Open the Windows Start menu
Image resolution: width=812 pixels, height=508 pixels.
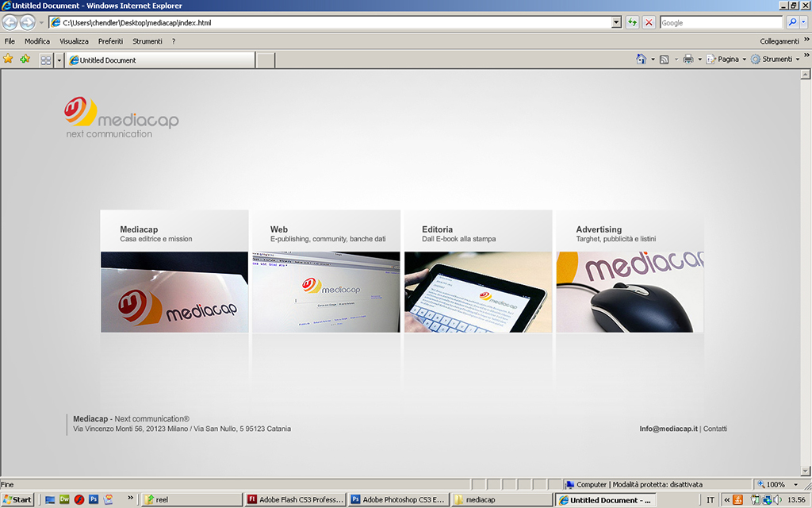[x=17, y=500]
